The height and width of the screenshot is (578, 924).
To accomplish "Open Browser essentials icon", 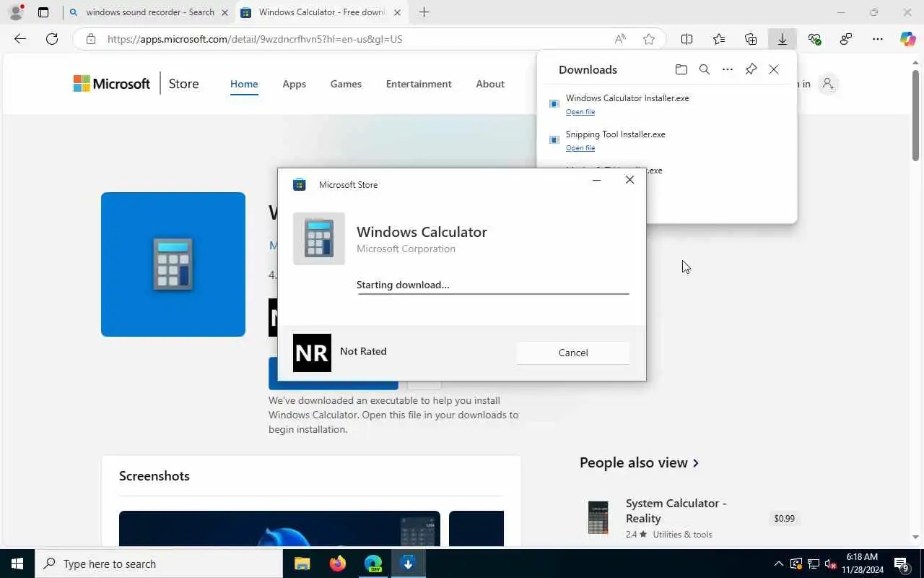I will point(814,39).
